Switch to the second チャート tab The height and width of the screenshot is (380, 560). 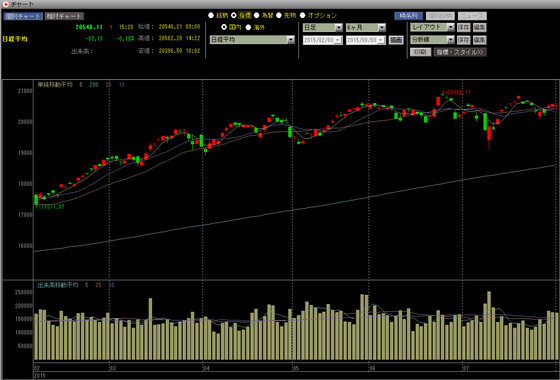pos(64,16)
